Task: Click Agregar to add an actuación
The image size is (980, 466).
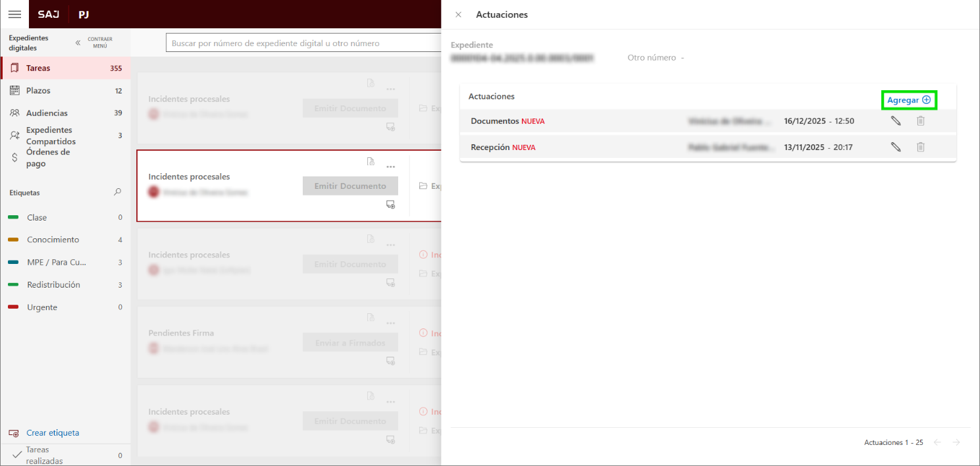Action: [908, 100]
